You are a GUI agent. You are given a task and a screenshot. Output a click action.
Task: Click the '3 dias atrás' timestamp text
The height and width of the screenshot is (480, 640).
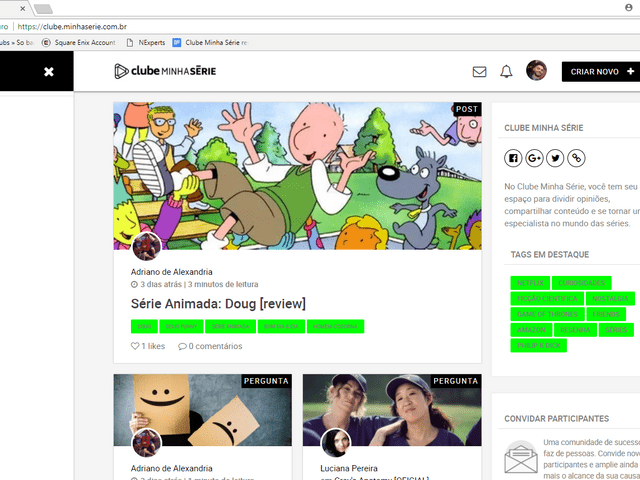coord(161,284)
